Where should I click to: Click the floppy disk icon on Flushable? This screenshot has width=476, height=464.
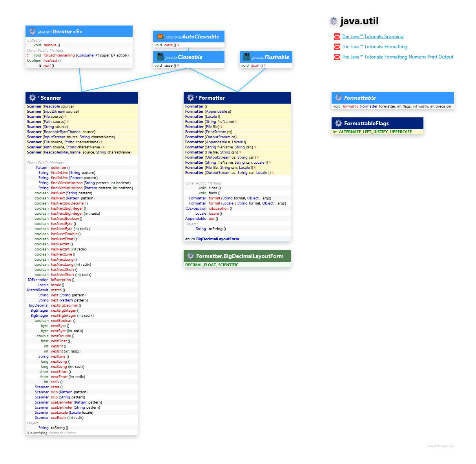(x=247, y=57)
